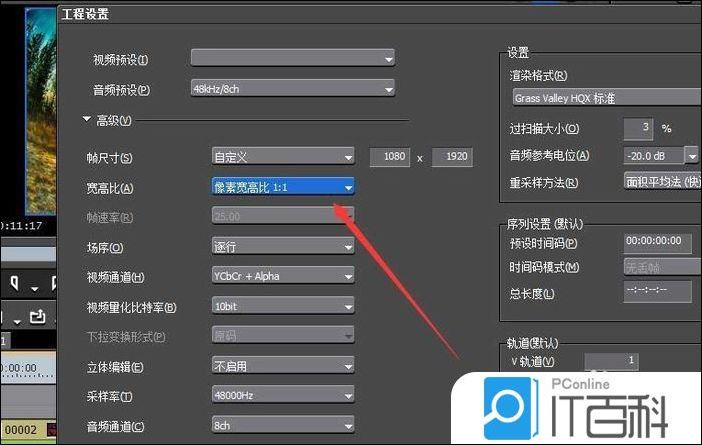
Task: Open the 场序 逐行 dropdown
Action: pyautogui.click(x=283, y=247)
